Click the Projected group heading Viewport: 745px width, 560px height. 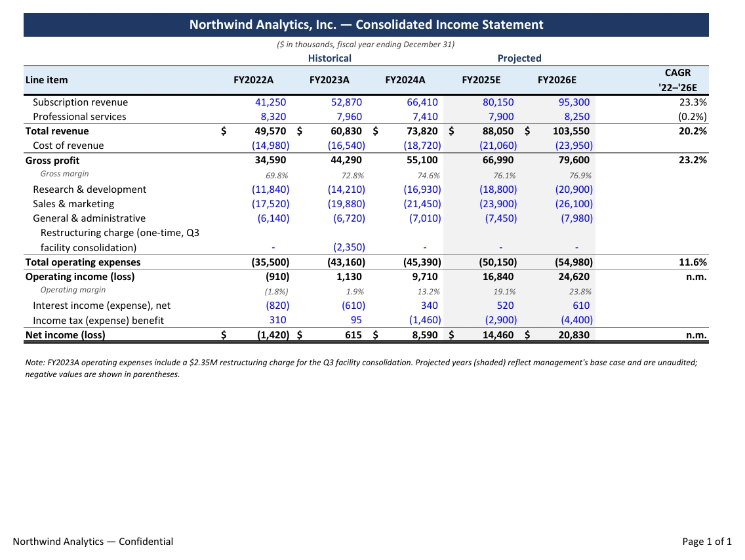519,58
